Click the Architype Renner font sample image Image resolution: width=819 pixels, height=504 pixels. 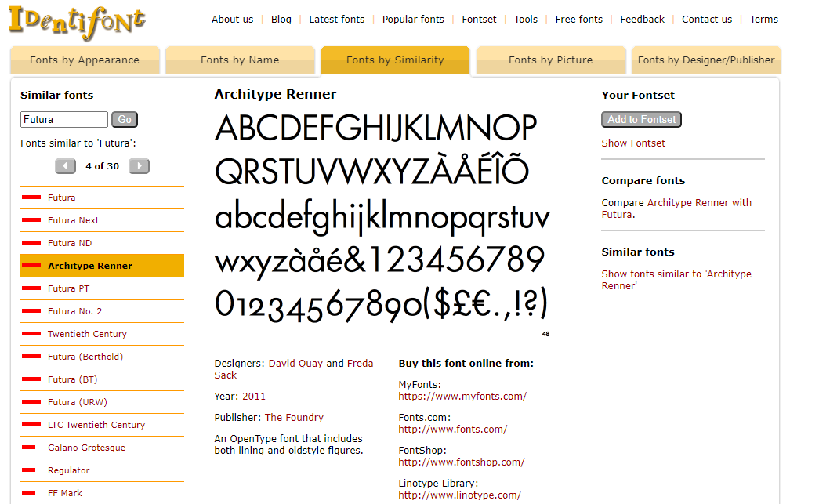[382, 217]
